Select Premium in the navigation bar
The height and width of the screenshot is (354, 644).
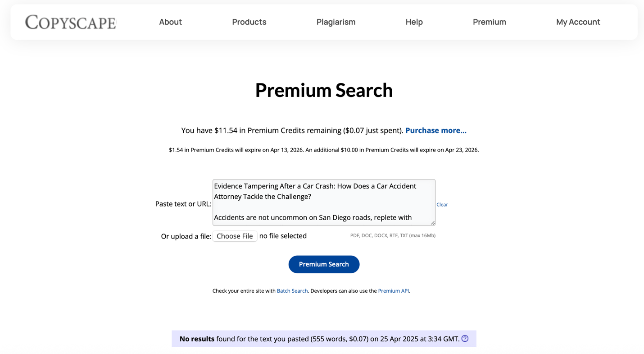click(x=489, y=22)
